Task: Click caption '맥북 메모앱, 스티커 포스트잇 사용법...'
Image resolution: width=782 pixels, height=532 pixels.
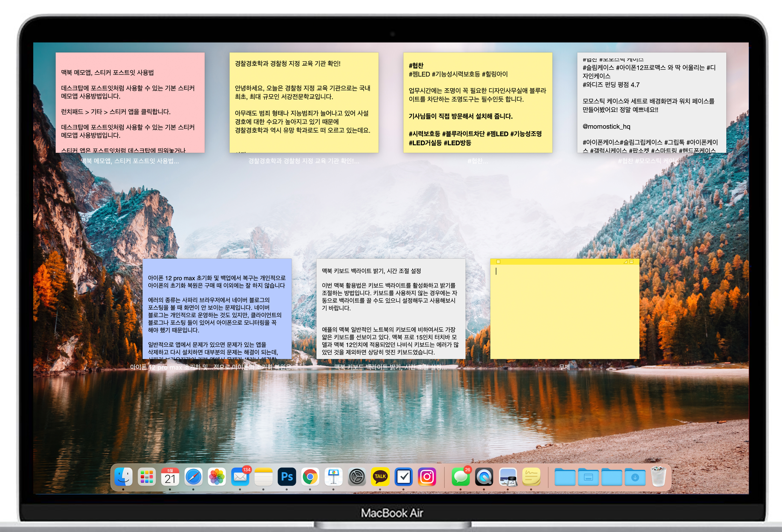Action: [x=130, y=161]
